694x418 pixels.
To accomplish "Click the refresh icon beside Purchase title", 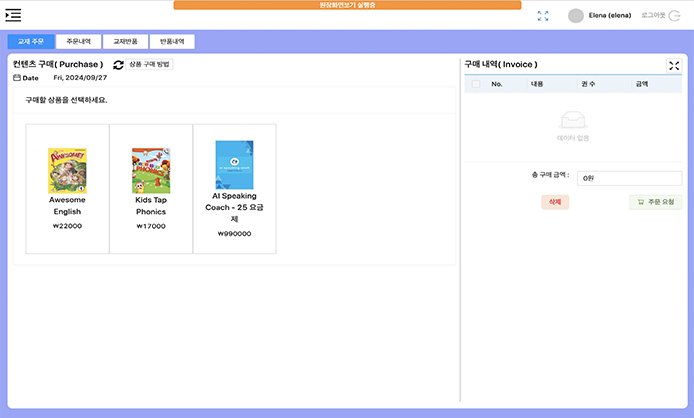I will [x=119, y=64].
